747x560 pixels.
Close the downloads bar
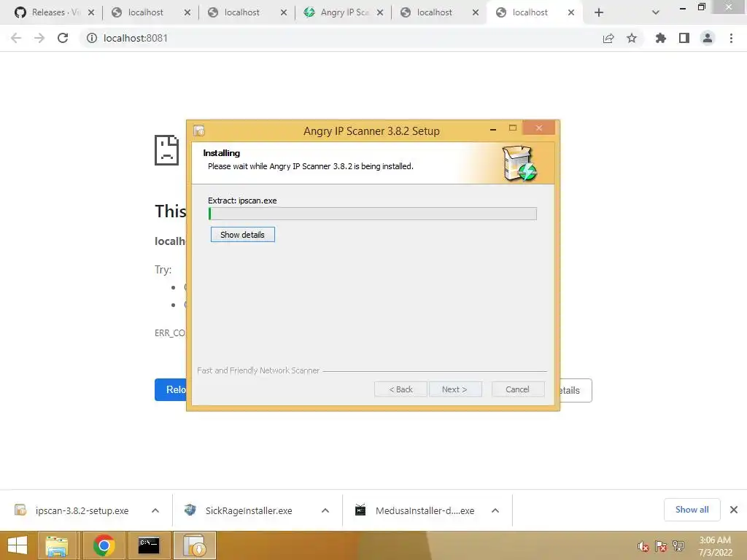tap(734, 510)
